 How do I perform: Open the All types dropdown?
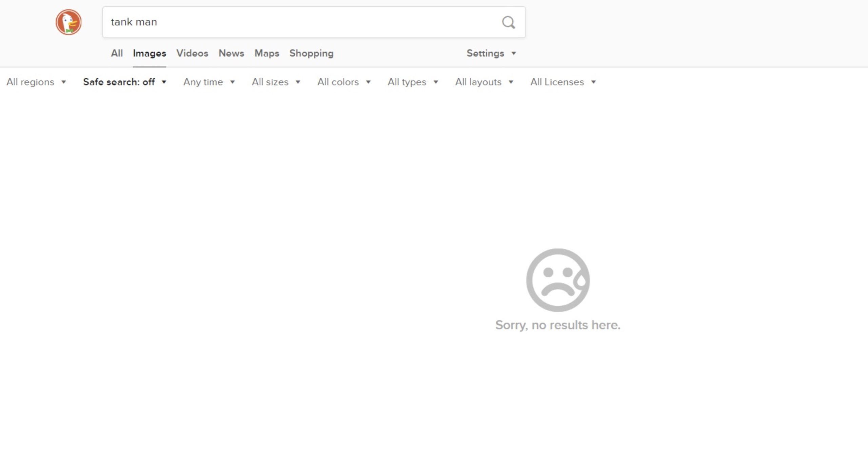(413, 82)
